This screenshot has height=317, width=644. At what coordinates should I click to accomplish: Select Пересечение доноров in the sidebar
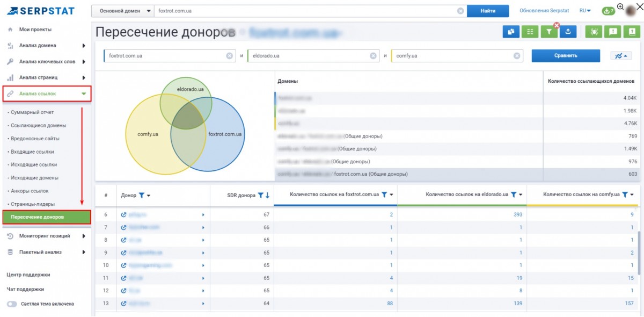tap(47, 217)
